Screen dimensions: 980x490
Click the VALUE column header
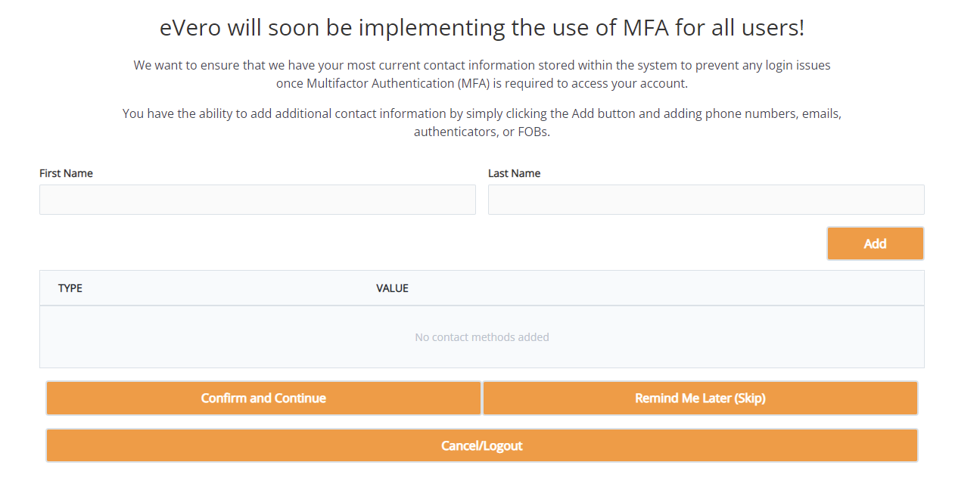392,288
